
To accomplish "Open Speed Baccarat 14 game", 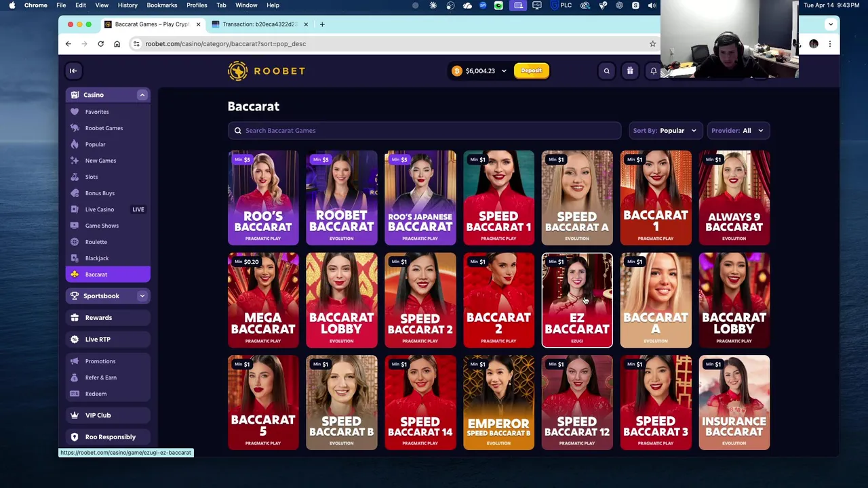I will 420,403.
